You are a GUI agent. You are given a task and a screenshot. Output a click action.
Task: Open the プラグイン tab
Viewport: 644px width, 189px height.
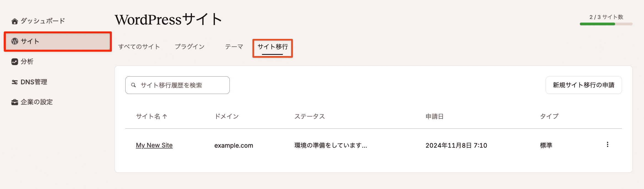[x=190, y=46]
